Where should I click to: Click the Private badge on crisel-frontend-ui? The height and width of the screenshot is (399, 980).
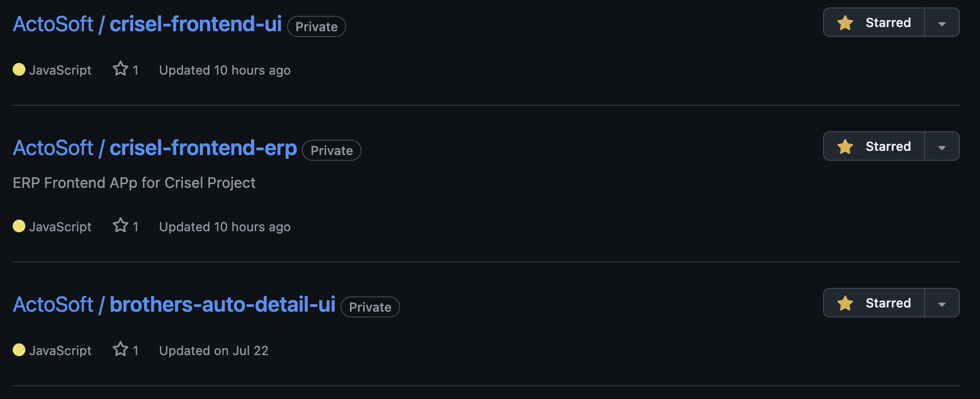pyautogui.click(x=317, y=26)
